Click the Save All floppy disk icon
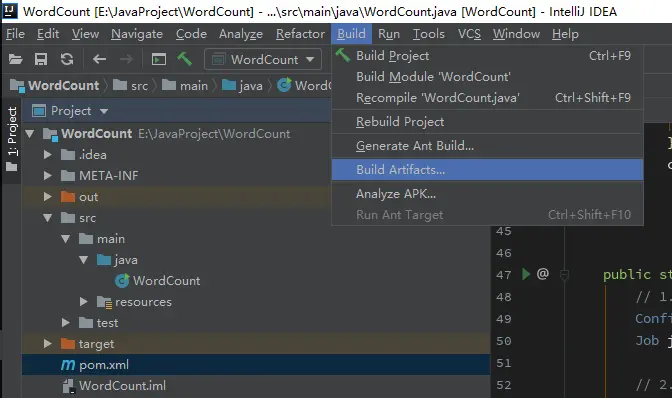The image size is (672, 398). point(41,59)
